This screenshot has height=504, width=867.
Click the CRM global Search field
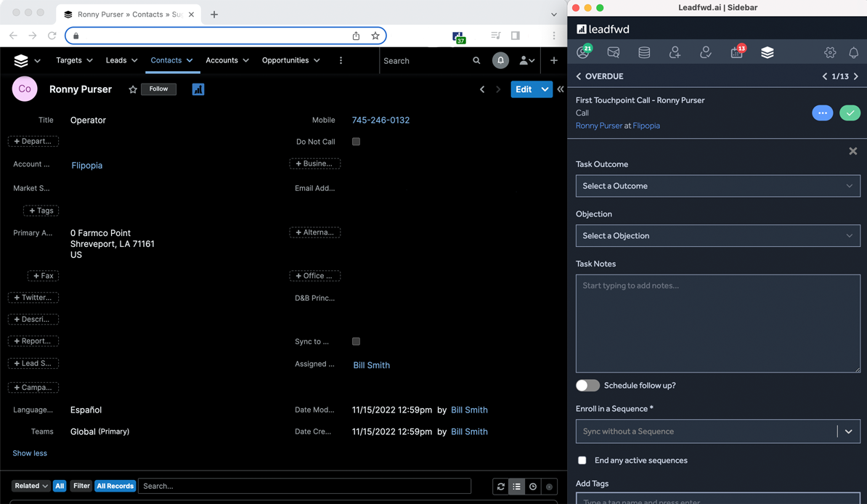pos(425,61)
